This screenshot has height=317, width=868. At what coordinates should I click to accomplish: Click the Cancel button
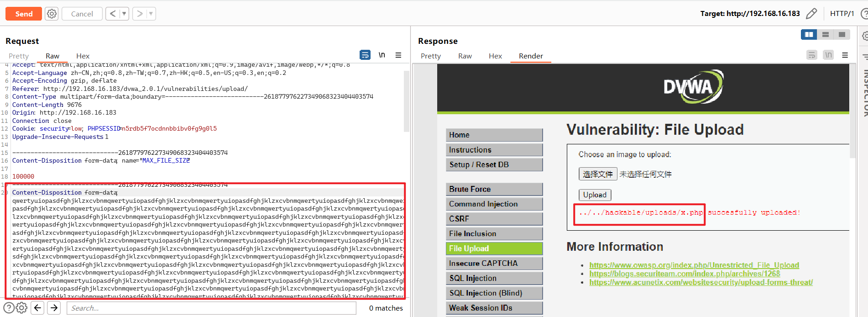click(82, 14)
